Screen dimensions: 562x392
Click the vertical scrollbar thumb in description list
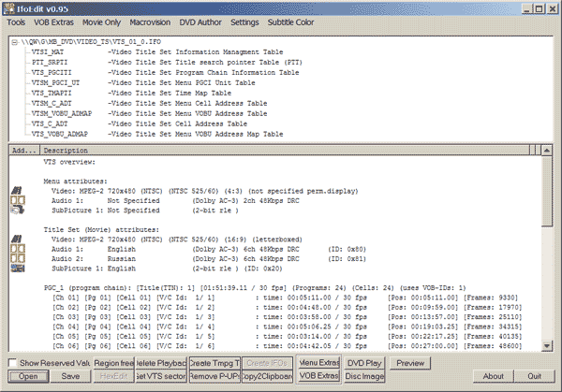coord(547,191)
